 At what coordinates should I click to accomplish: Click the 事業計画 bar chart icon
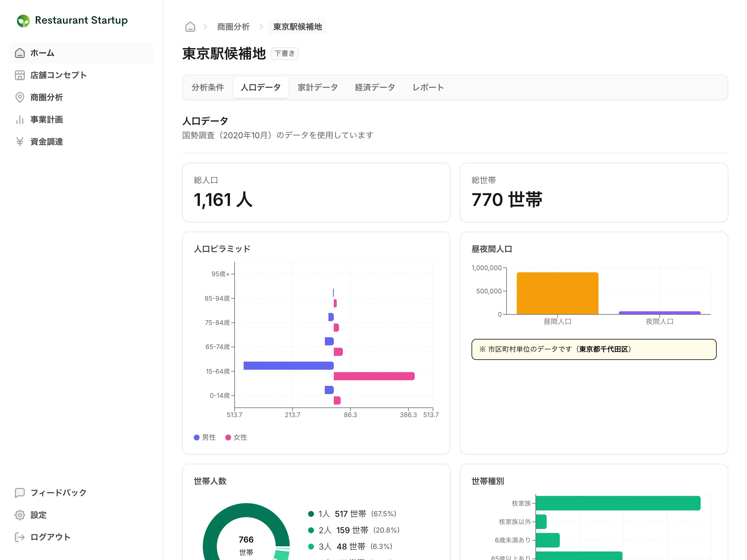[x=20, y=120]
